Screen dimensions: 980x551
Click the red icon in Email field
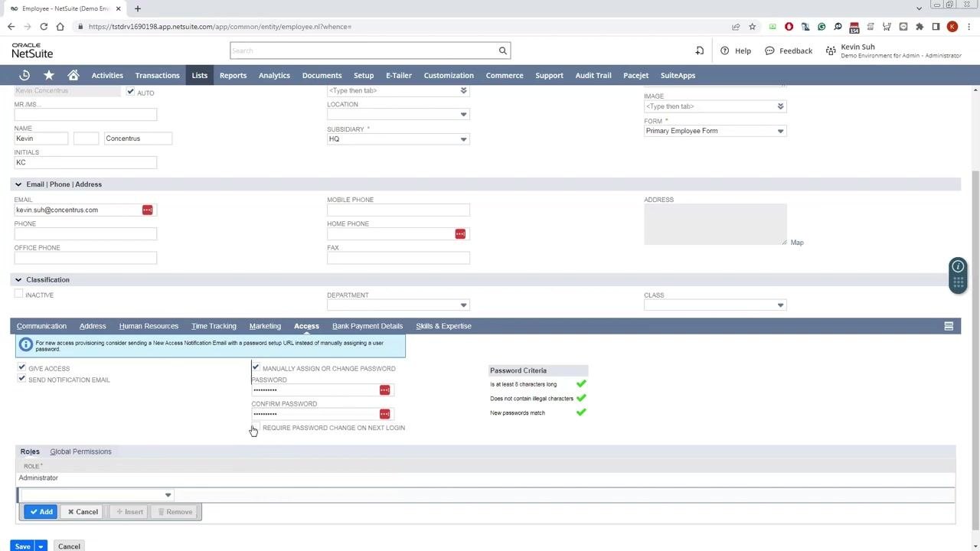147,210
